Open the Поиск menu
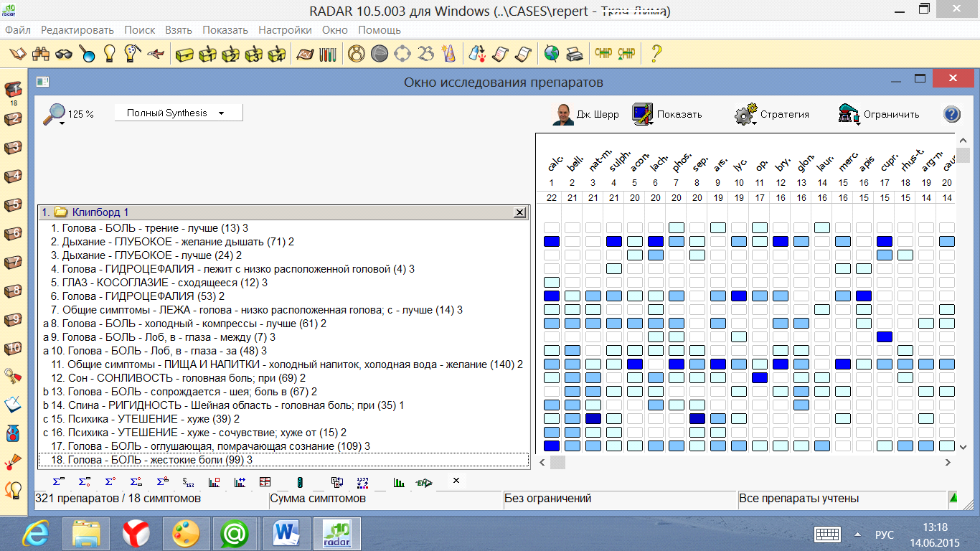The width and height of the screenshot is (980, 551). tap(139, 30)
